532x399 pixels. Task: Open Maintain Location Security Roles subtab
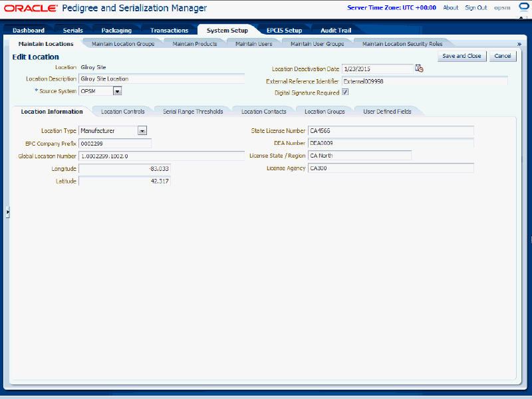[402, 44]
